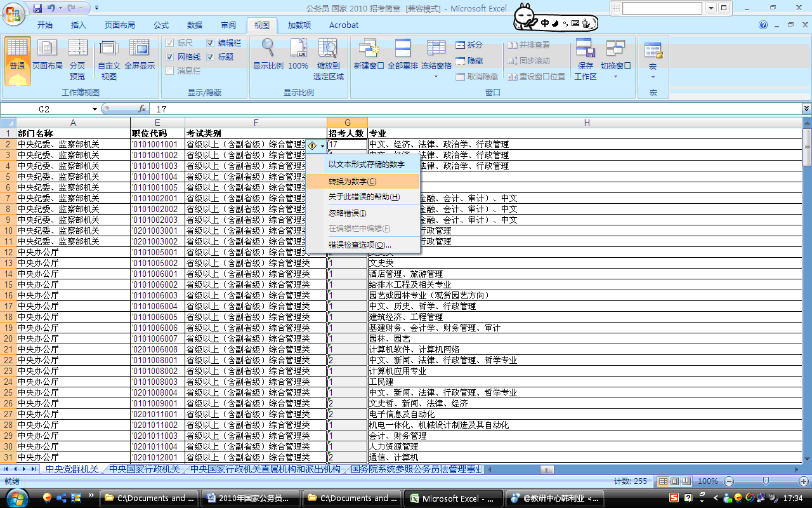
Task: Switch to 中央国家行政机关 worksheet tab
Action: (144, 469)
